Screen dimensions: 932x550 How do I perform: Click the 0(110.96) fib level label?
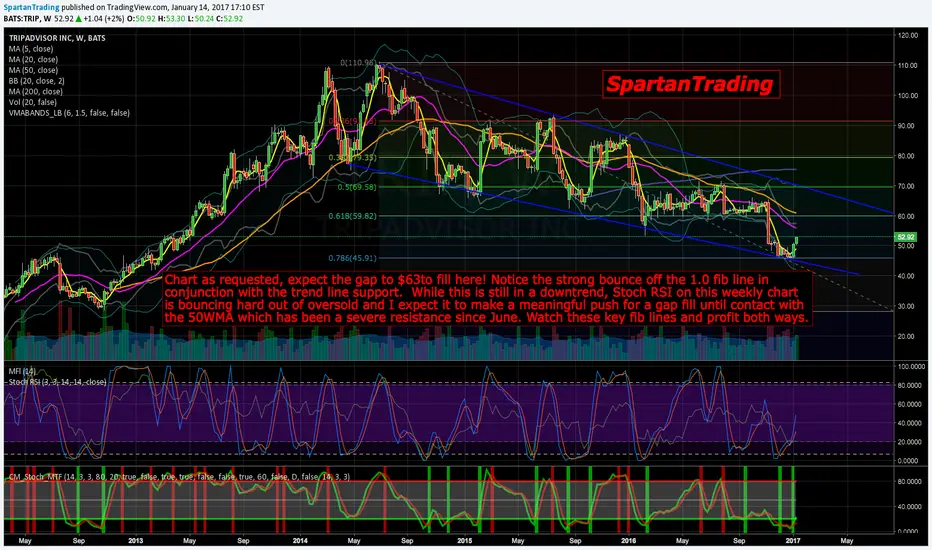tap(358, 62)
